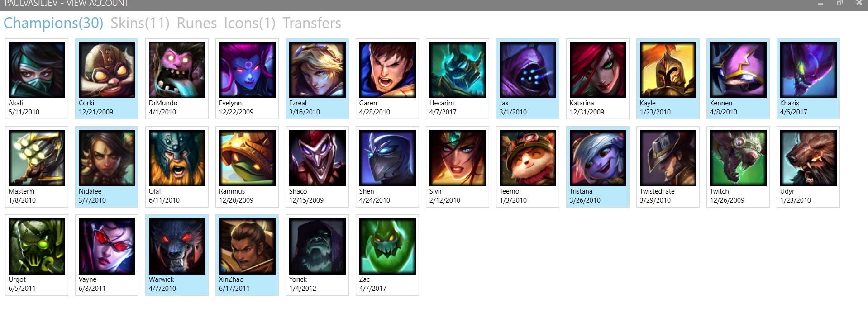The width and height of the screenshot is (868, 322).
Task: Click the Zac champion icon
Action: (x=387, y=246)
